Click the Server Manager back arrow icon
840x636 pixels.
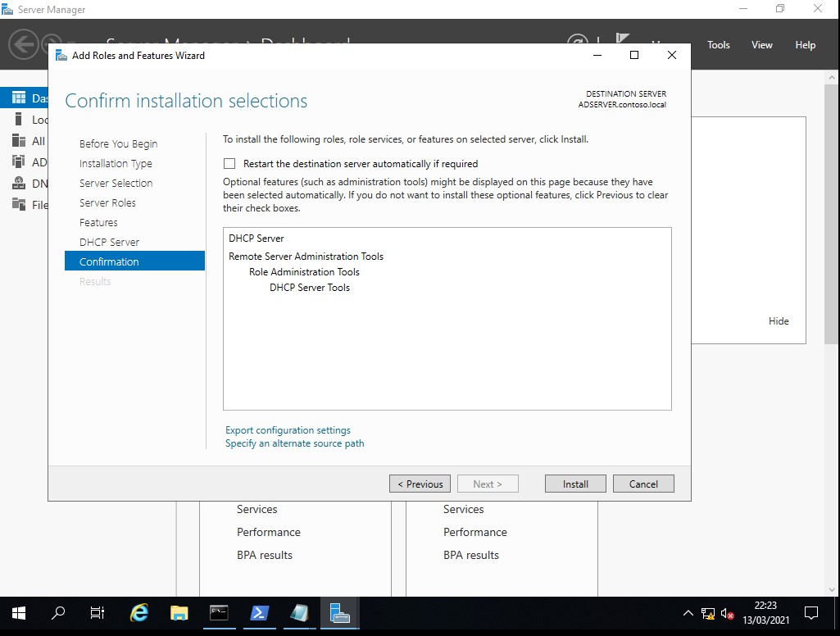(24, 44)
